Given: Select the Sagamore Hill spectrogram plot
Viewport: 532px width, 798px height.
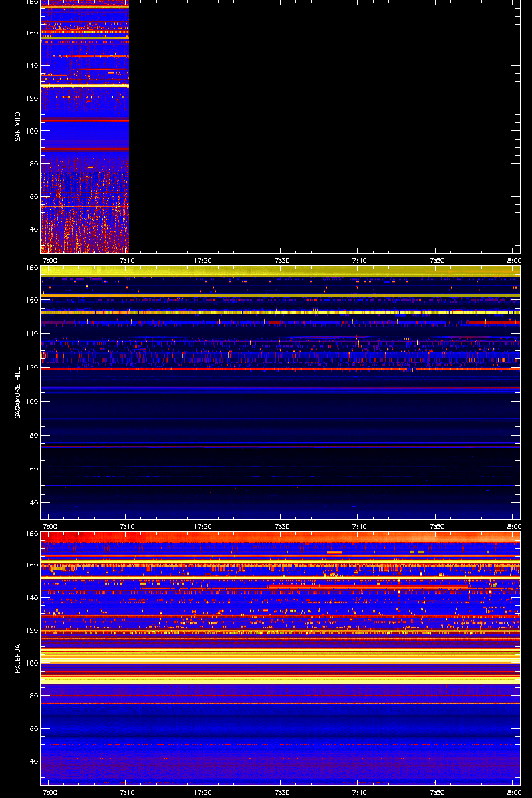Looking at the screenshot, I should 280,392.
